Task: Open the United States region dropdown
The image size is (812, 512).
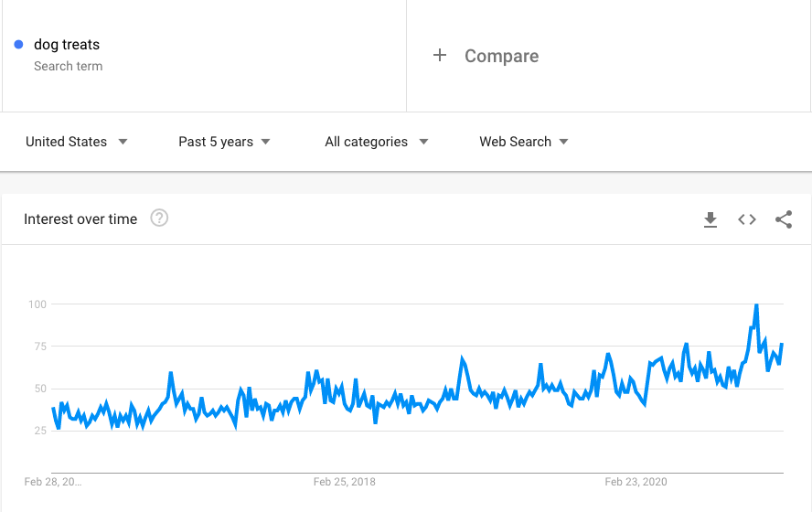Action: pos(77,142)
